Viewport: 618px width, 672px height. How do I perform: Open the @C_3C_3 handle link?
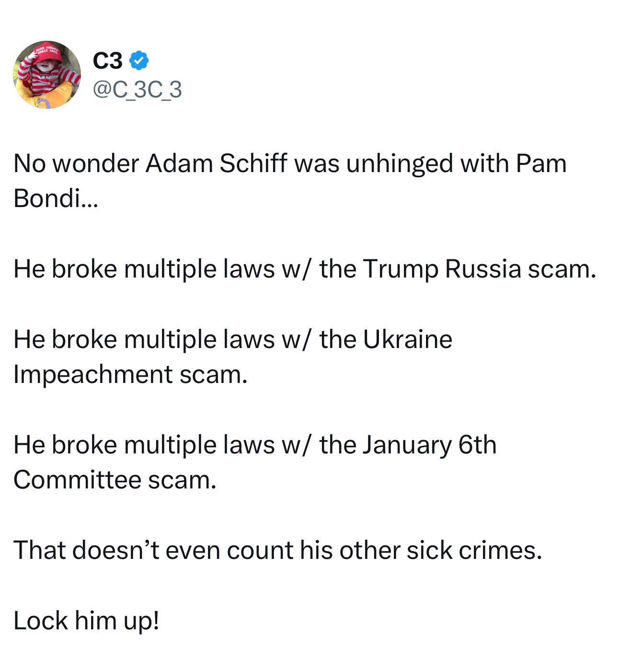pyautogui.click(x=137, y=90)
